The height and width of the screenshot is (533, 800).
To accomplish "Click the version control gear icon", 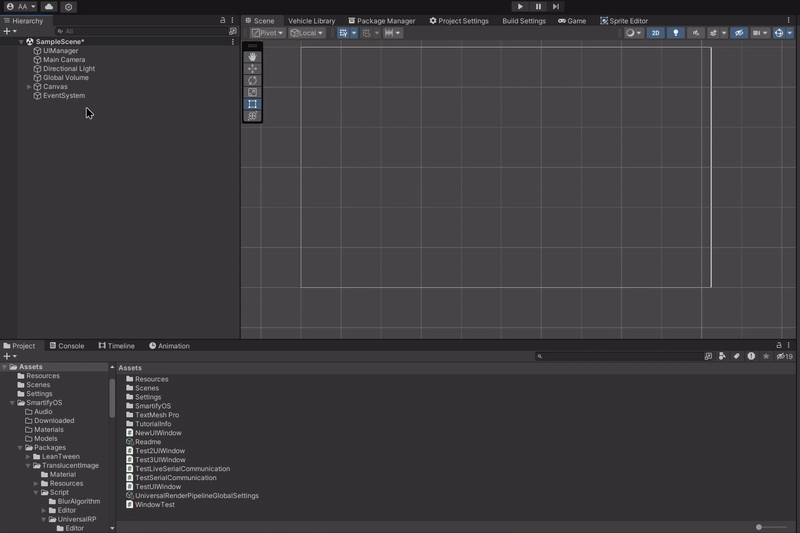I will point(68,7).
